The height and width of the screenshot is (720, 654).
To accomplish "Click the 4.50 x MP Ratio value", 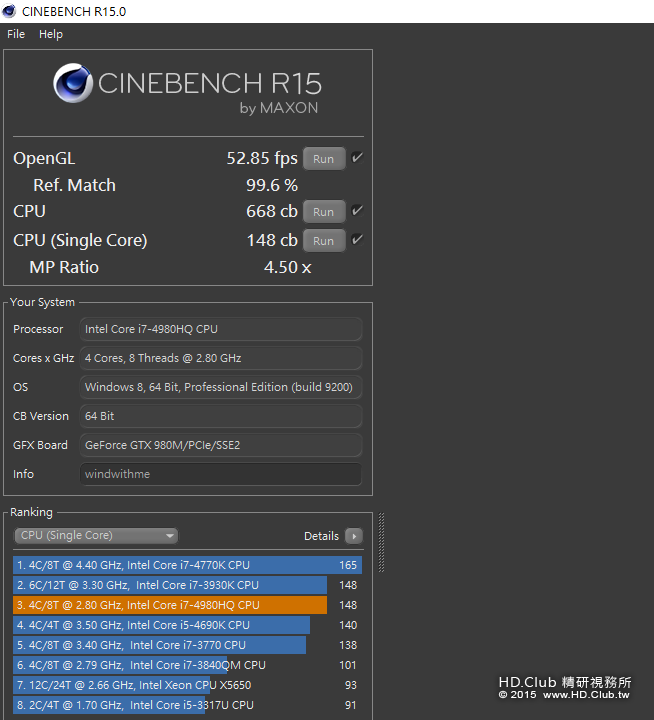I will coord(288,267).
